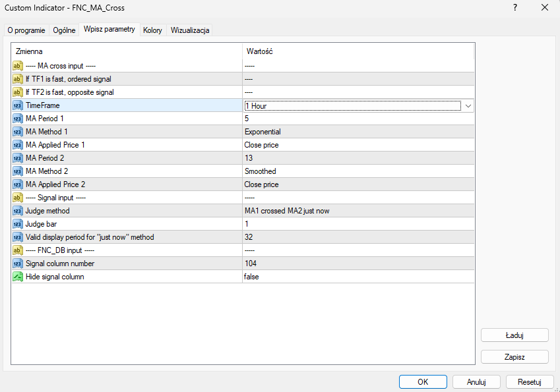Click the icon next to Judge method
The height and width of the screenshot is (392, 560).
click(18, 211)
